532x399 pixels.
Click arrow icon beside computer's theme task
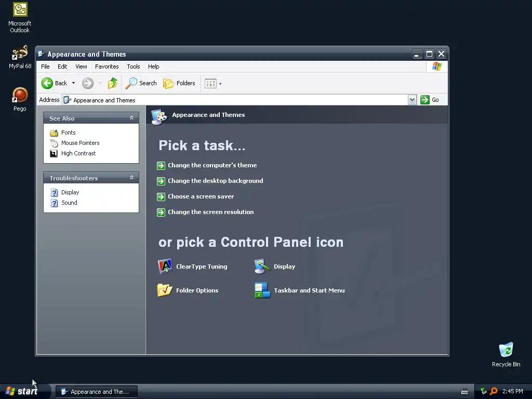(161, 166)
